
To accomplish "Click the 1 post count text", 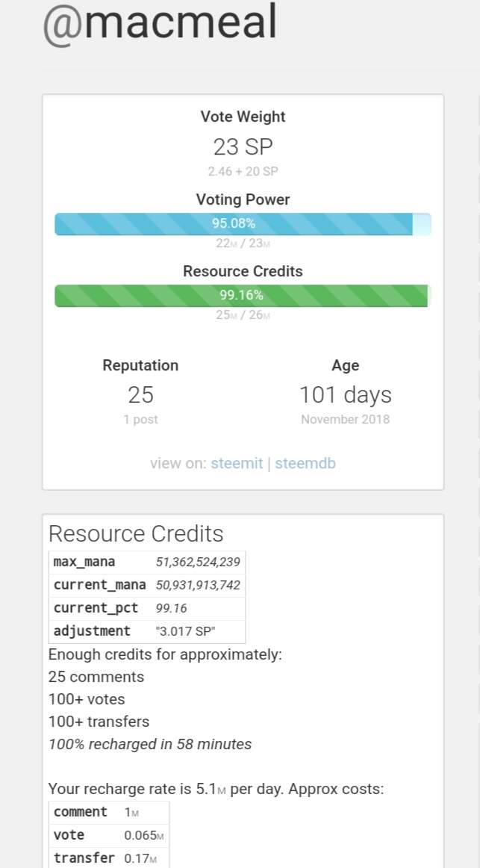I will coord(140,419).
